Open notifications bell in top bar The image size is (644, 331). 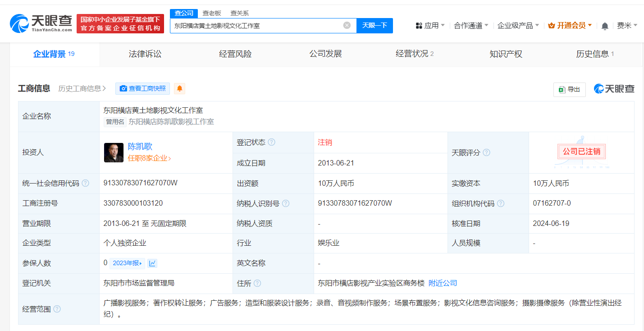tap(605, 26)
